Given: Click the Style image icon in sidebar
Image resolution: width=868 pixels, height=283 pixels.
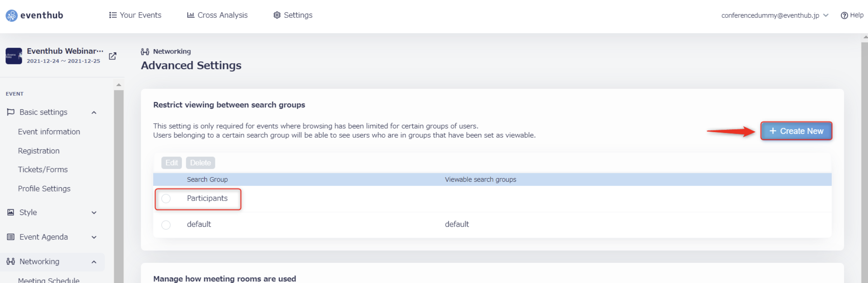Looking at the screenshot, I should [11, 212].
